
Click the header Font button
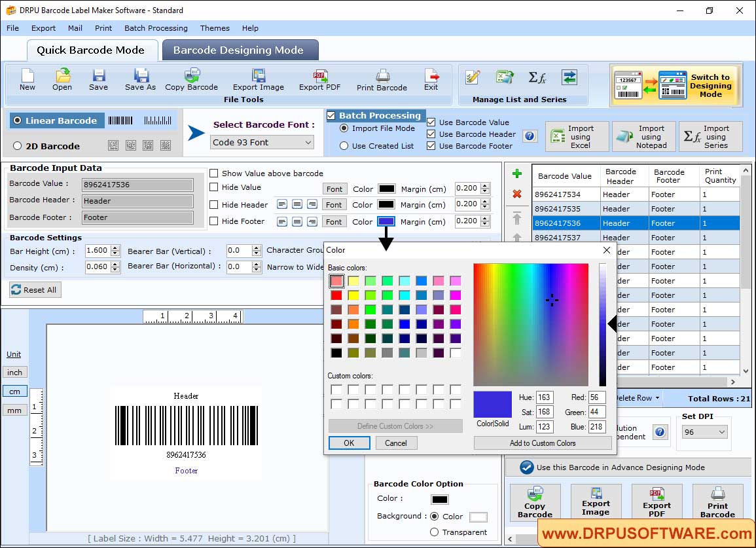(334, 204)
